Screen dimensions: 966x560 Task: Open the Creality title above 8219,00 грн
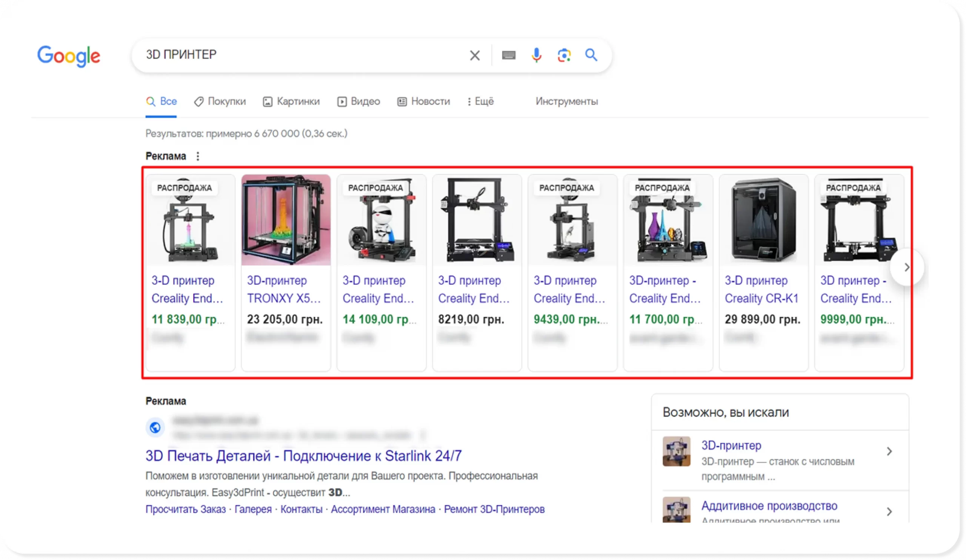[474, 289]
